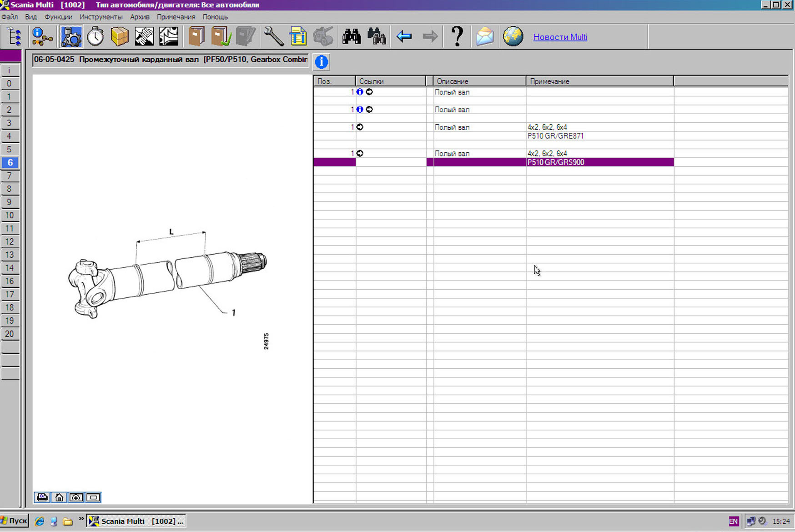Click the globe icon in toolbar
The image size is (795, 532).
pyautogui.click(x=513, y=36)
